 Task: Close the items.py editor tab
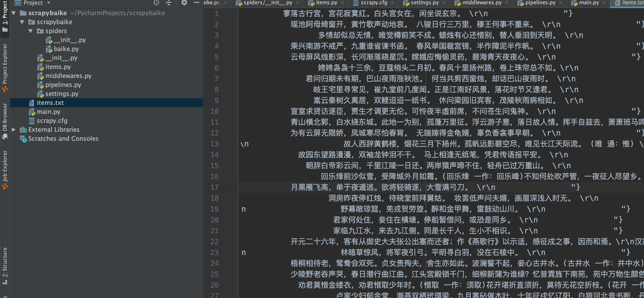pyautogui.click(x=342, y=3)
